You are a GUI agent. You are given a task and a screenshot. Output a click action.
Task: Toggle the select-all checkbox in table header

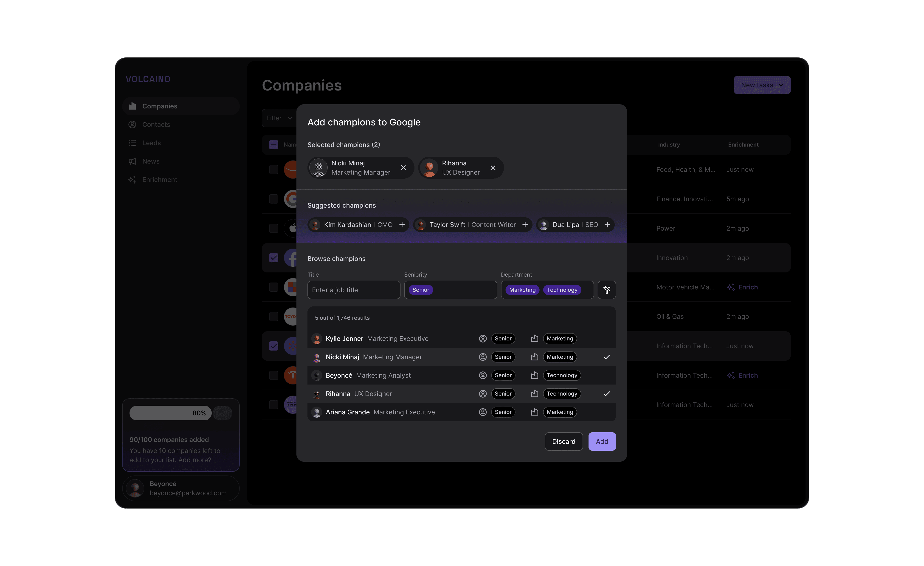274,145
